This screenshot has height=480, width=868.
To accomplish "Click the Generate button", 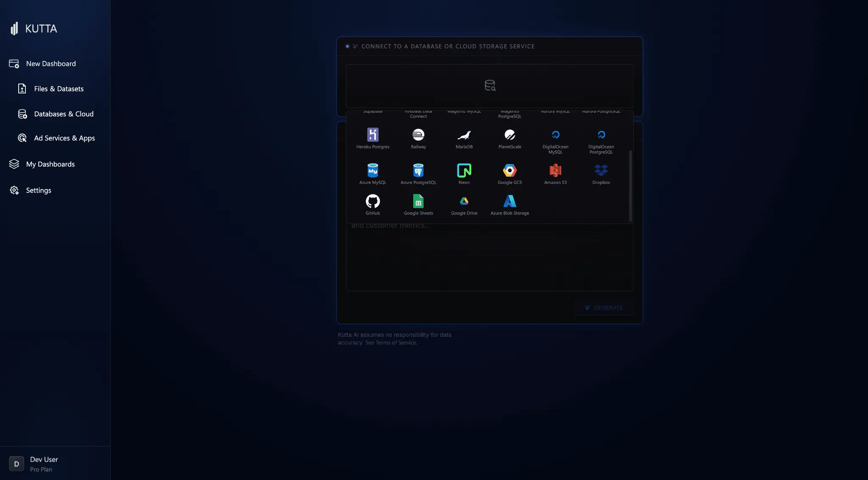I will coord(604,308).
